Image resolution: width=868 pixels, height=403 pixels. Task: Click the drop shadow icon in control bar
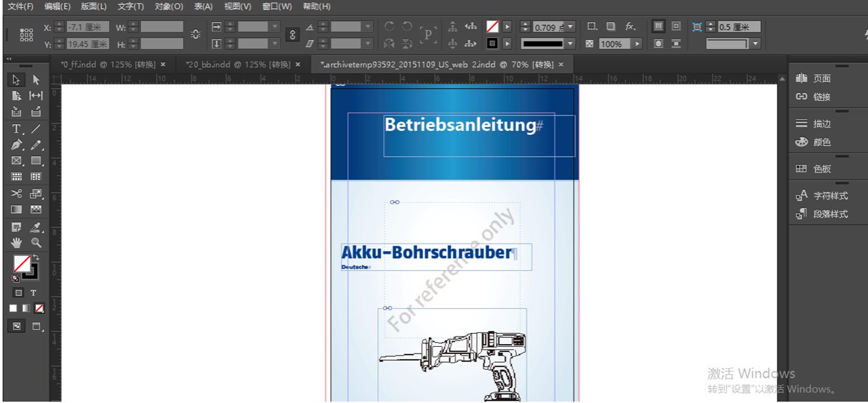611,26
